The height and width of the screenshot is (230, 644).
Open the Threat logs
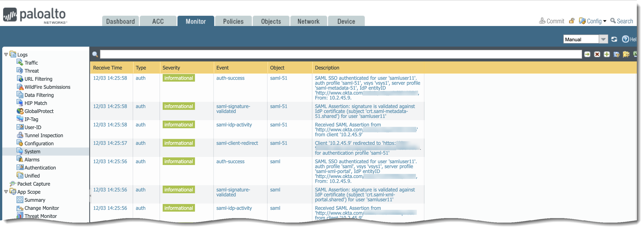[32, 71]
